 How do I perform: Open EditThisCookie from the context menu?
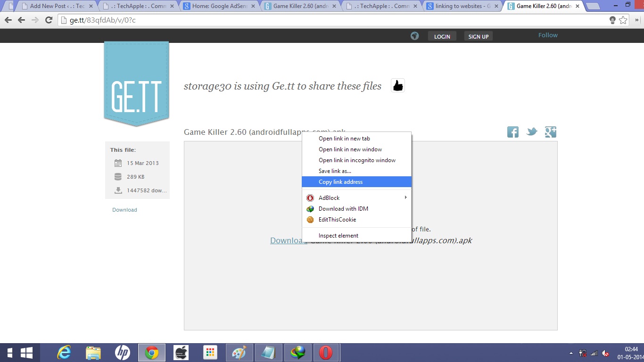point(357,220)
